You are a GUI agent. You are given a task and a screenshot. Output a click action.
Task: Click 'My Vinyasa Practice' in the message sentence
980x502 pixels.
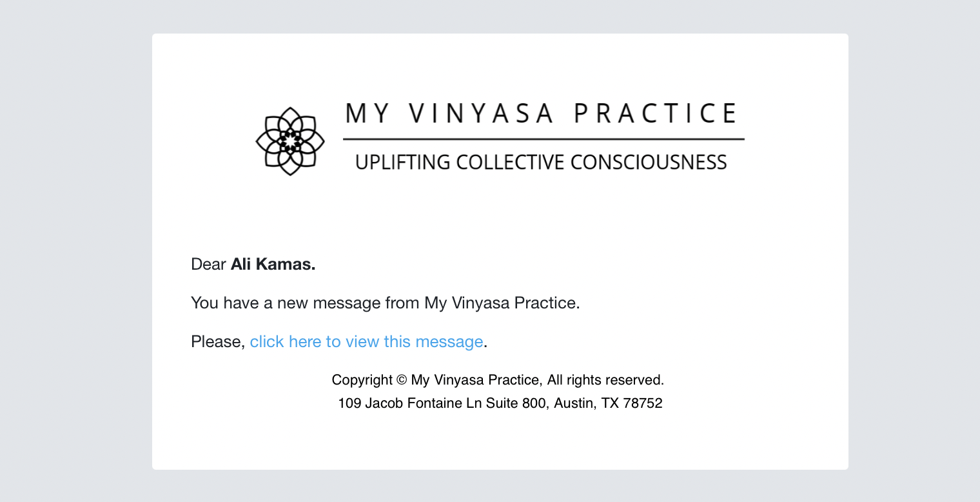[500, 303]
